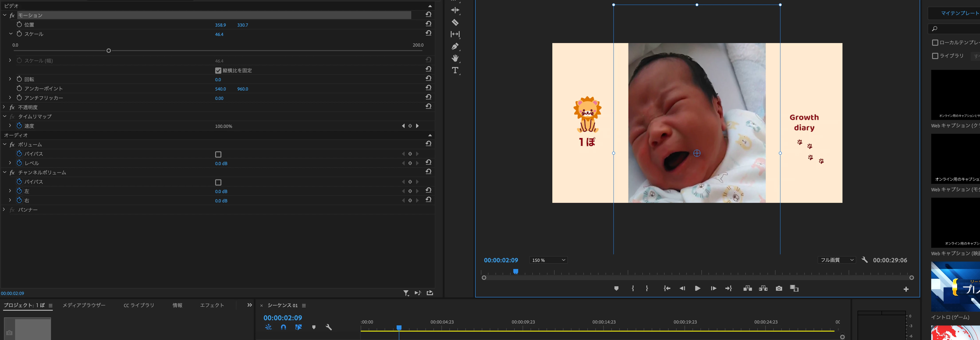Open the 150% zoom level dropdown
This screenshot has height=340, width=980.
point(548,260)
